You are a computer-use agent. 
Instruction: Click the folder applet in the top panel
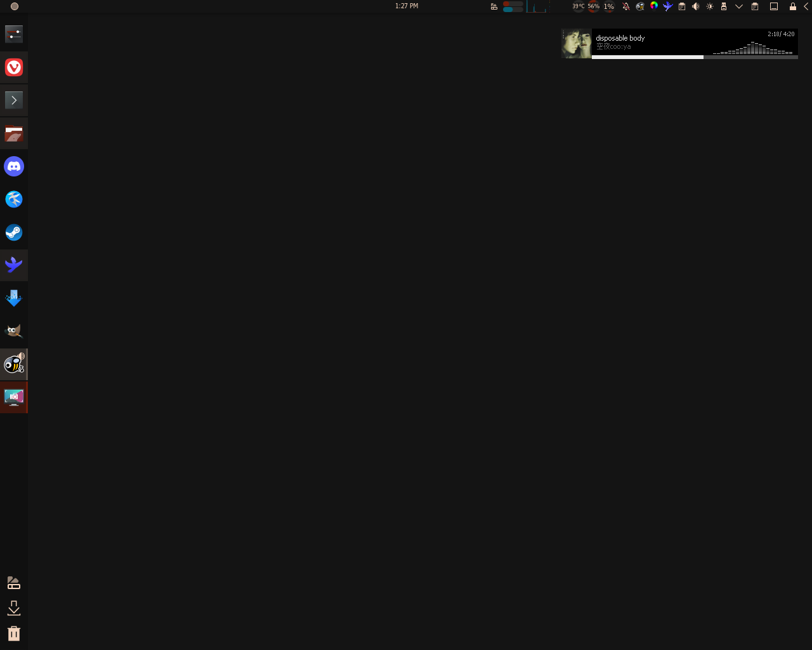(x=494, y=6)
